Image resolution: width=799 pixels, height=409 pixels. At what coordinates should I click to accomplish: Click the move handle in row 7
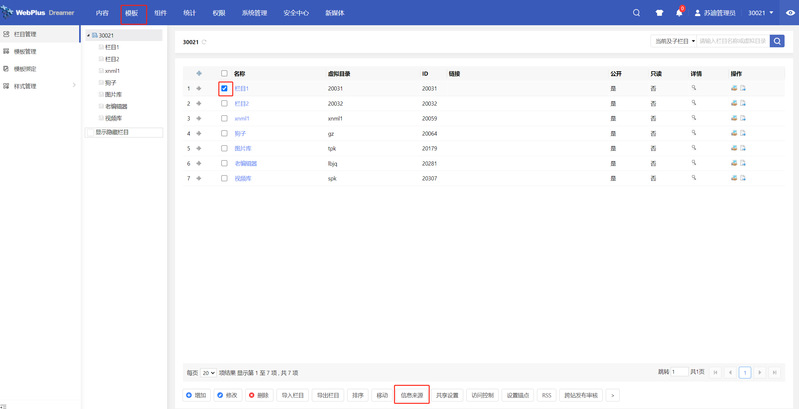[x=199, y=179]
